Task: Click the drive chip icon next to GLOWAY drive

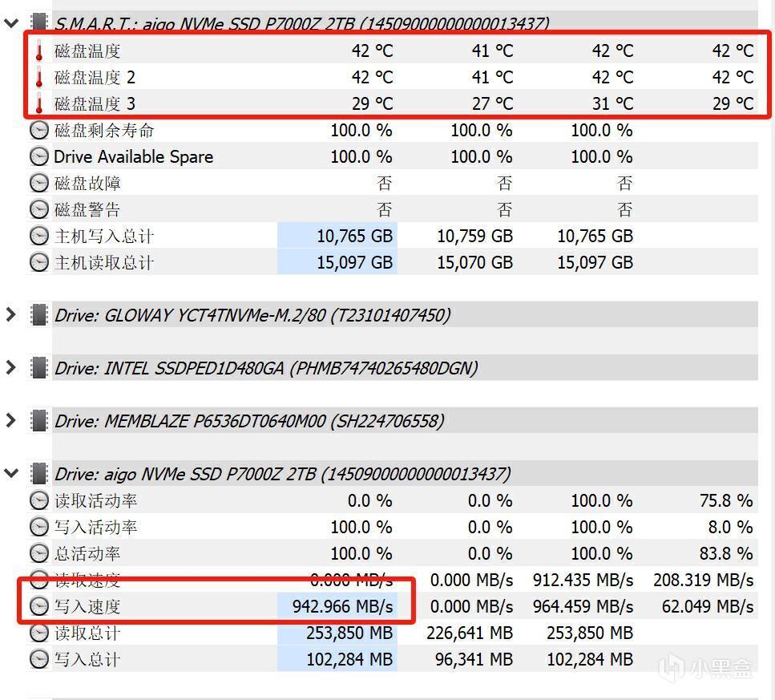Action: 38,315
